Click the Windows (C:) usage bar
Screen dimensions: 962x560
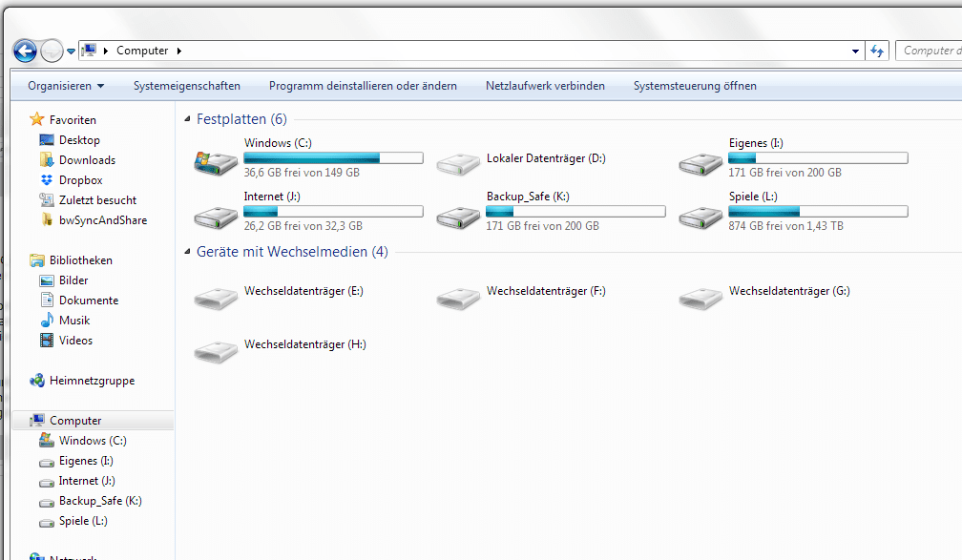(x=333, y=158)
